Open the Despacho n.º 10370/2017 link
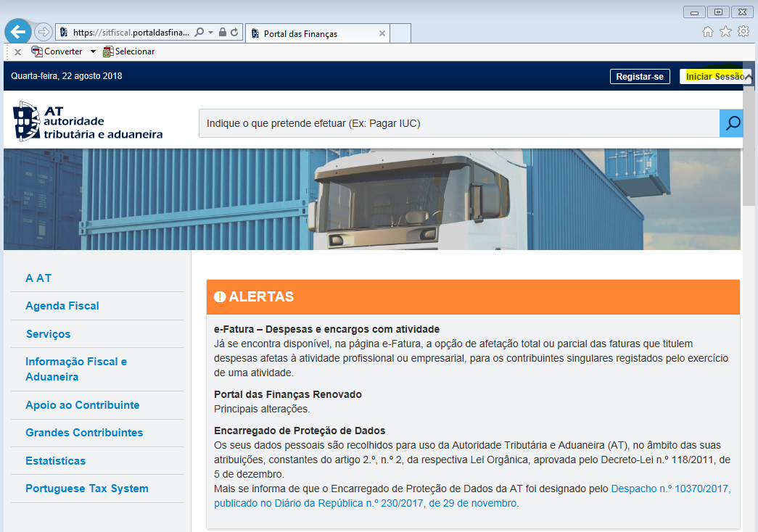 coord(670,489)
